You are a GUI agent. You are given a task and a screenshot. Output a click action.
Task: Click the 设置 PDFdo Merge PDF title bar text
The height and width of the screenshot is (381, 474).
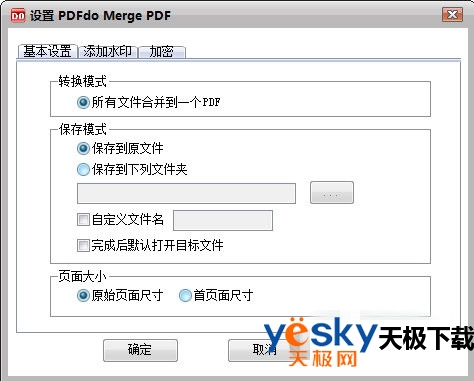click(100, 16)
